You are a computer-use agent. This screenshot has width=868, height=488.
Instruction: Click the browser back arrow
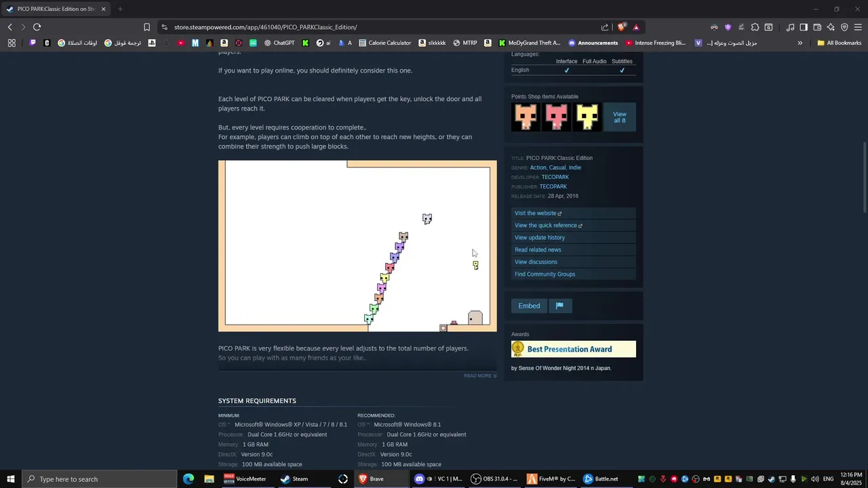pos(10,27)
